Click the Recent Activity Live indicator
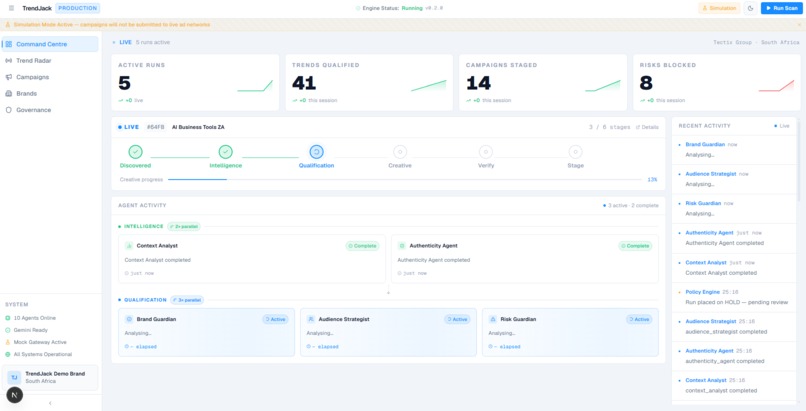Image resolution: width=806 pixels, height=411 pixels. (782, 125)
